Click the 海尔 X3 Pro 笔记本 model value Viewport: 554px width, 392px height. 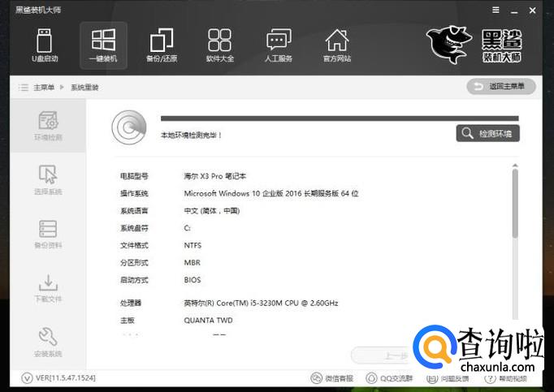coord(214,176)
